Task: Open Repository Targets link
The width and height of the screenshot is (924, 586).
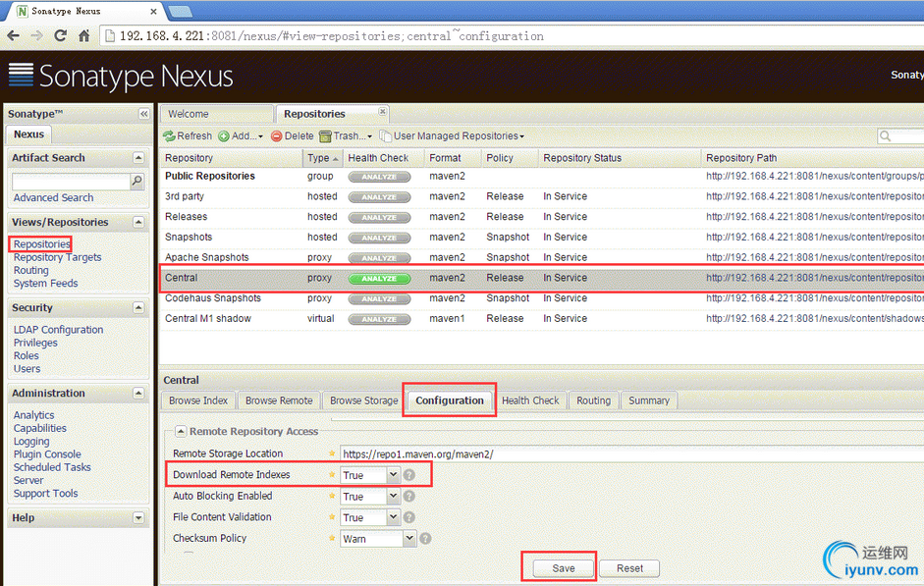Action: [57, 257]
